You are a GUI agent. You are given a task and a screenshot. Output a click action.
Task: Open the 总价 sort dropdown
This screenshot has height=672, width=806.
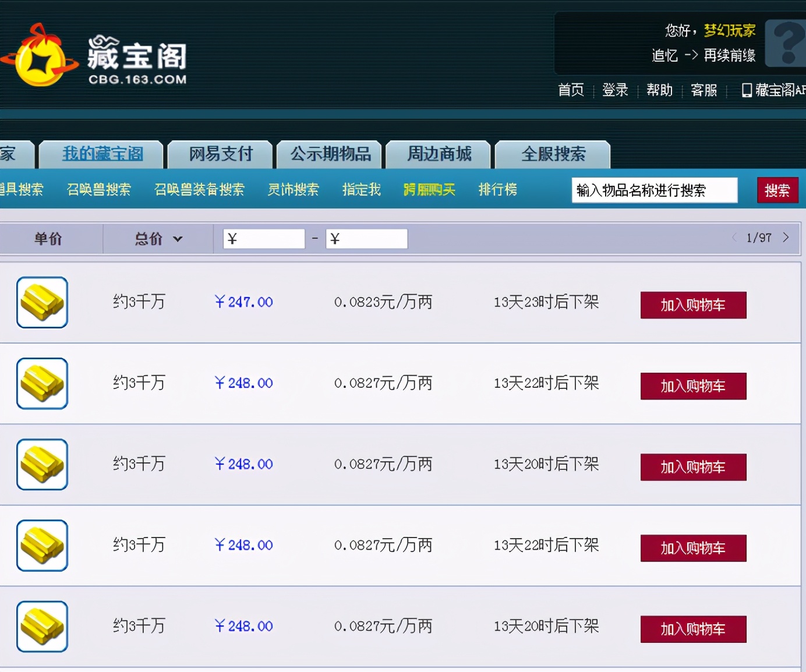point(158,239)
